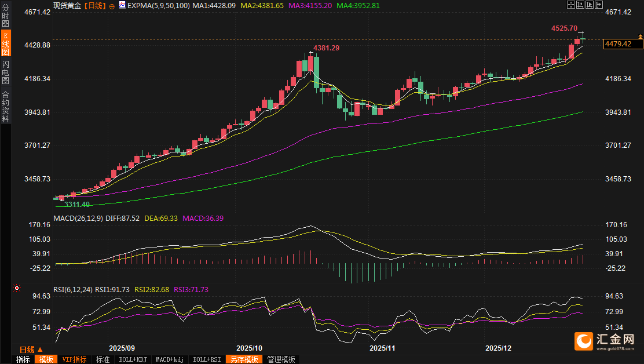Viewport: 644px width, 364px height.
Task: Click the red sun marker beside RSI panel
Action: [17, 287]
